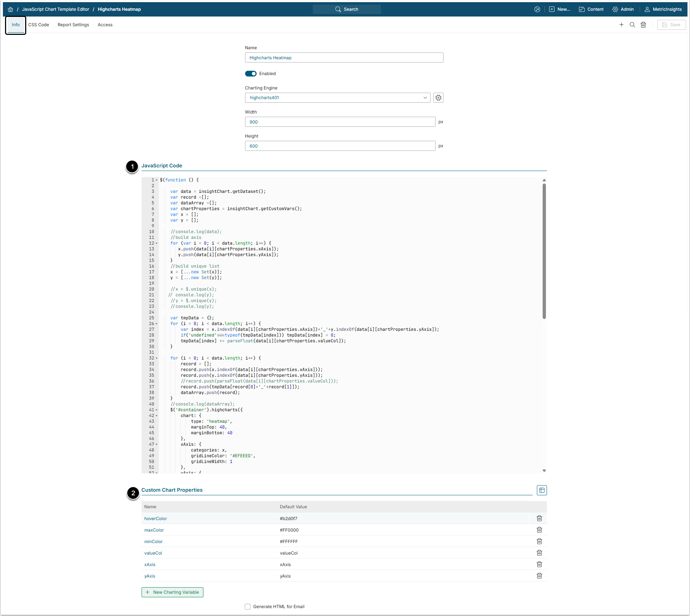Check Generate HTML for Email

[x=248, y=607]
